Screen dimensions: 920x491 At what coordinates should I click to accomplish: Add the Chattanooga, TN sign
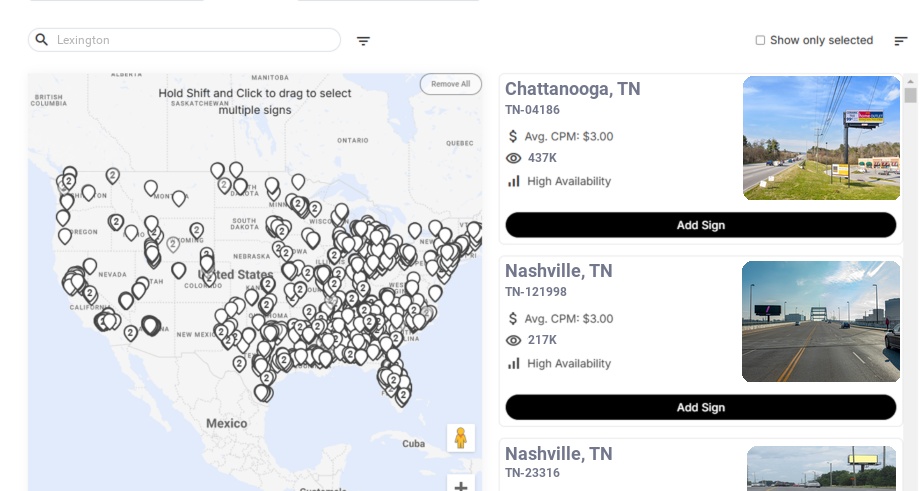pos(700,225)
